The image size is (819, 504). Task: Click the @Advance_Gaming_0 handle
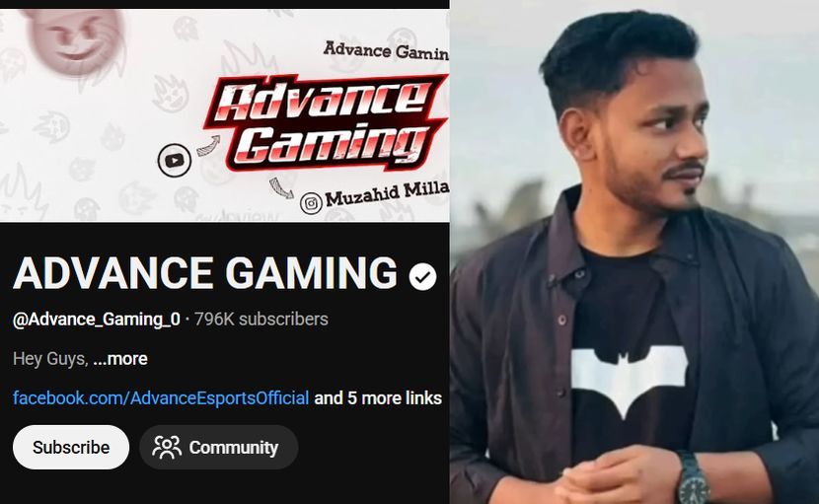tap(96, 320)
